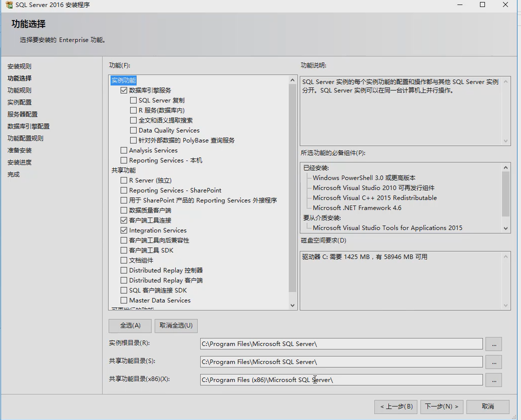Open 服务器配置 step in sidebar
Image resolution: width=521 pixels, height=420 pixels.
23,114
